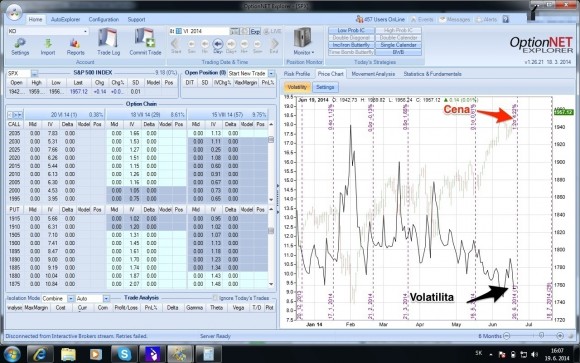Open Skype from the taskbar
Viewport: 580px width, 363px height.
coord(124,354)
